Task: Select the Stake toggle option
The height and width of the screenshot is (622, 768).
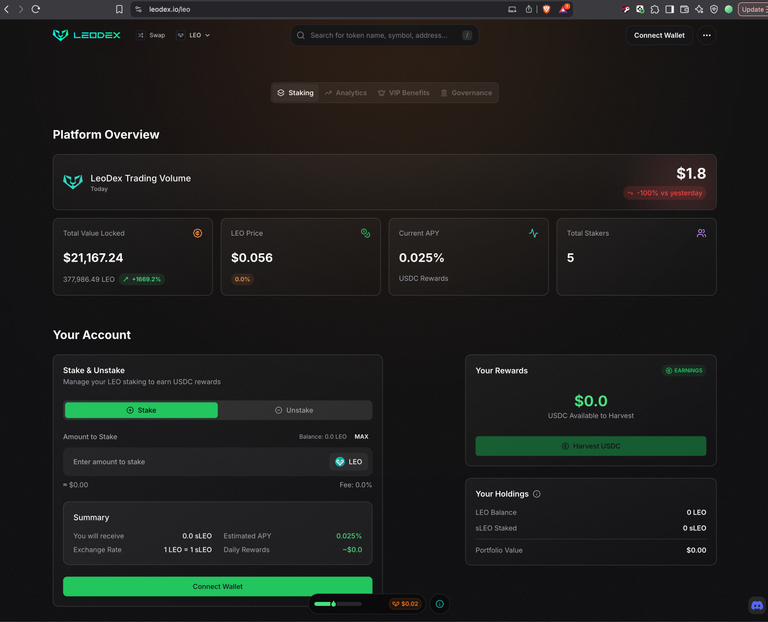Action: (x=141, y=410)
